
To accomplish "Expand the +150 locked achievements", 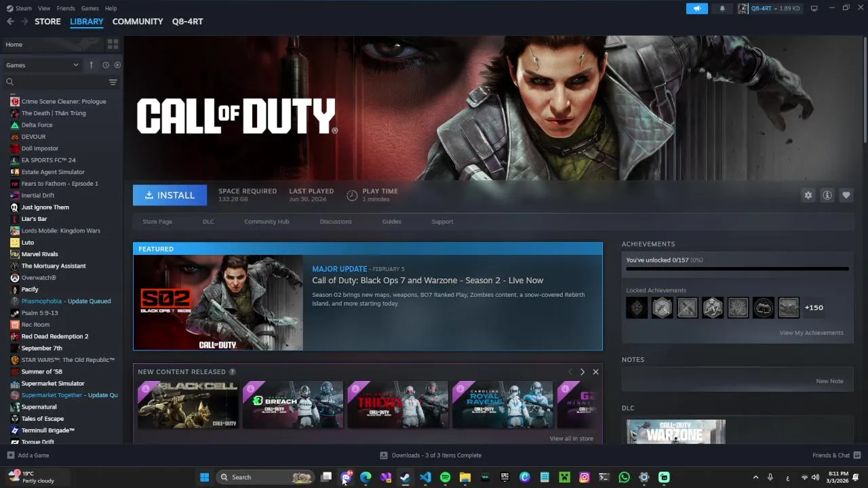I will coord(814,308).
